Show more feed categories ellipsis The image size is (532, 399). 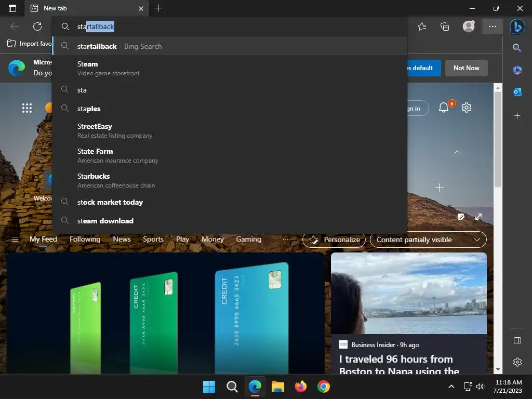[286, 239]
